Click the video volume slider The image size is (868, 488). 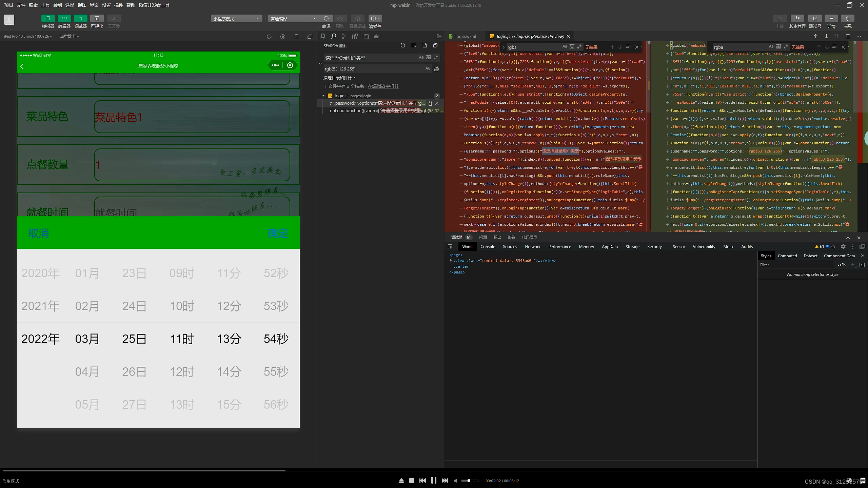coord(470,481)
